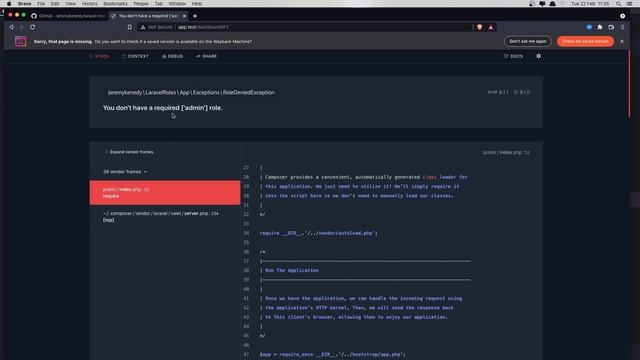Viewport: 640px width, 360px height.
Task: Click code line 47 $app require_once
Action: point(333,354)
